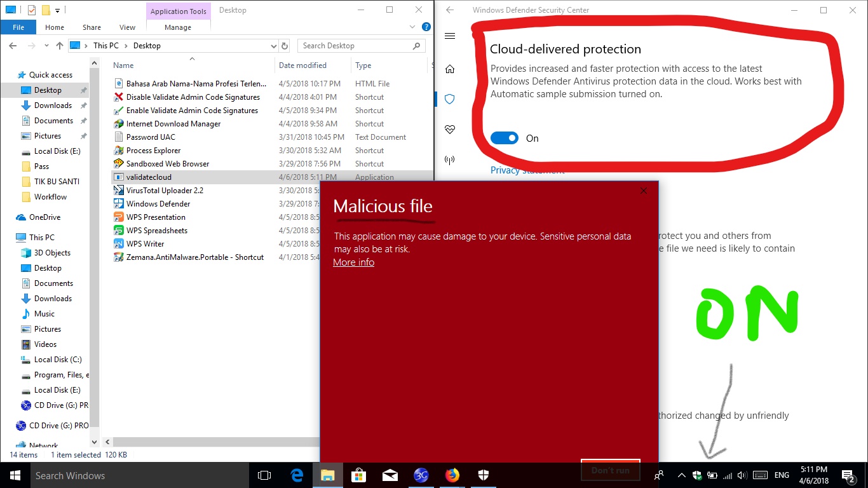Select WPS Presentation file icon
The width and height of the screenshot is (868, 488).
[118, 217]
